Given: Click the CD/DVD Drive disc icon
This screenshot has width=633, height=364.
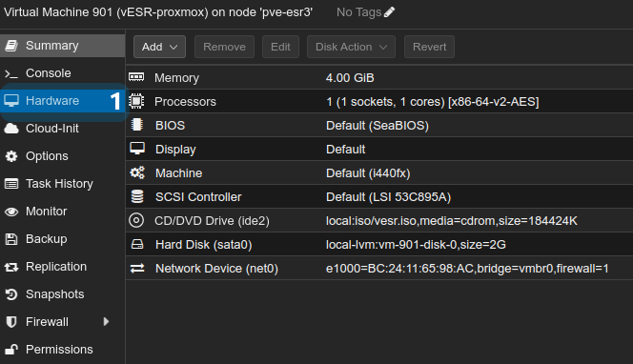Looking at the screenshot, I should click(136, 220).
